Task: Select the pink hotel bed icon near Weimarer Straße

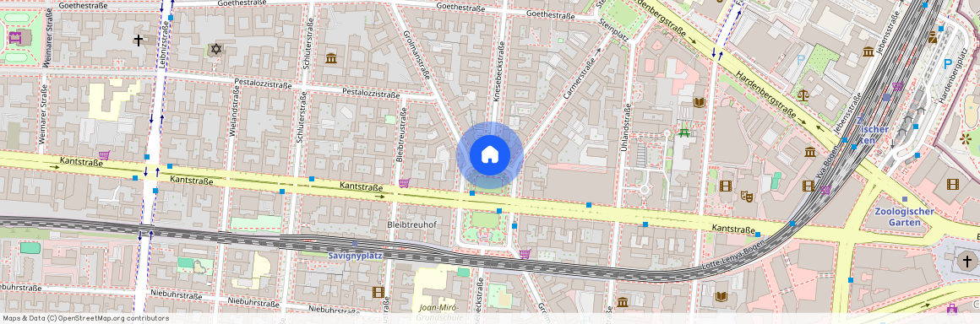Action: point(15,37)
